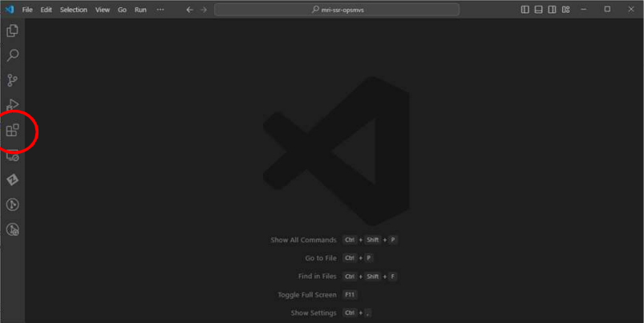The image size is (644, 323).
Task: Click the mri-ssr-opsmvs command center search box
Action: coord(337,10)
